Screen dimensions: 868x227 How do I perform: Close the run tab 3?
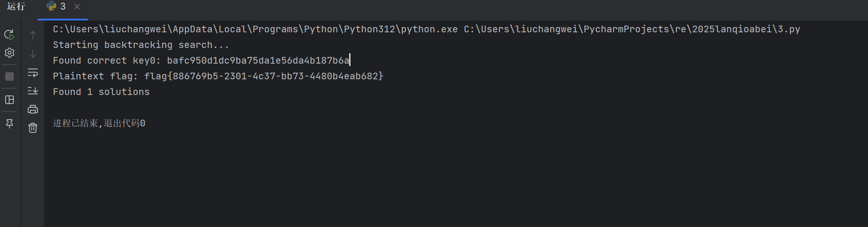(77, 7)
